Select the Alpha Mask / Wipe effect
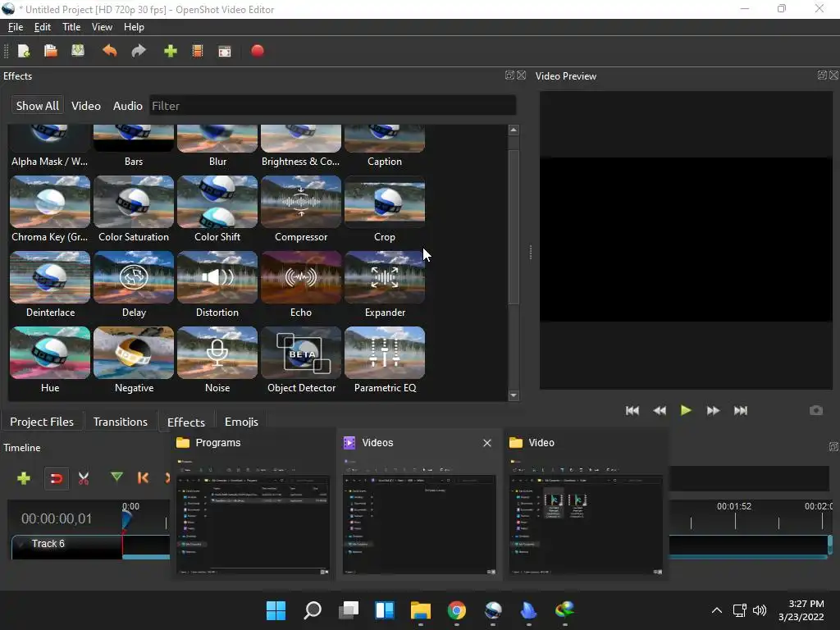This screenshot has width=840, height=630. tap(50, 146)
